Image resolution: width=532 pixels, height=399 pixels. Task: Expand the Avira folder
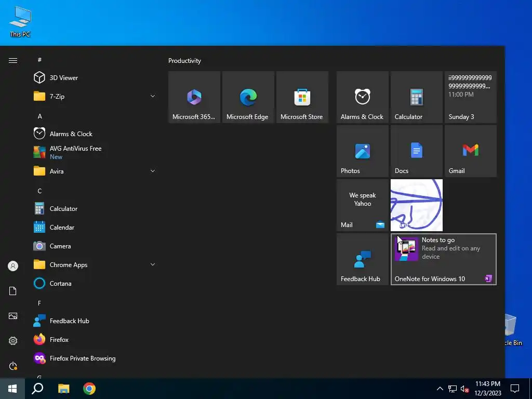94,171
